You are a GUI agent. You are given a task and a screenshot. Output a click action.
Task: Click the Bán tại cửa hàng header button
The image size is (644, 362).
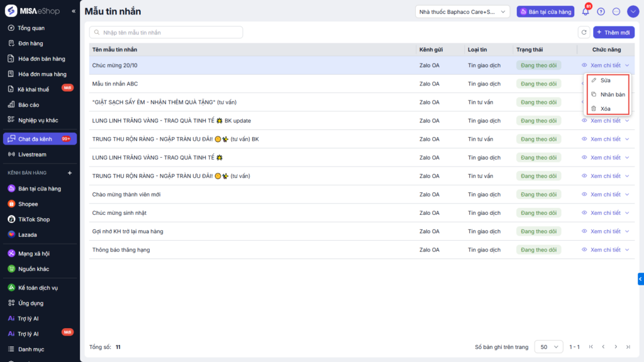click(545, 12)
